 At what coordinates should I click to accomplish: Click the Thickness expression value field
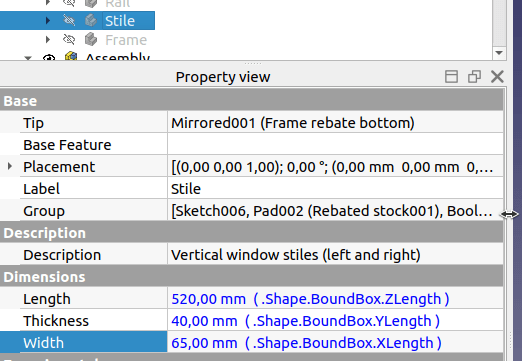(335, 321)
